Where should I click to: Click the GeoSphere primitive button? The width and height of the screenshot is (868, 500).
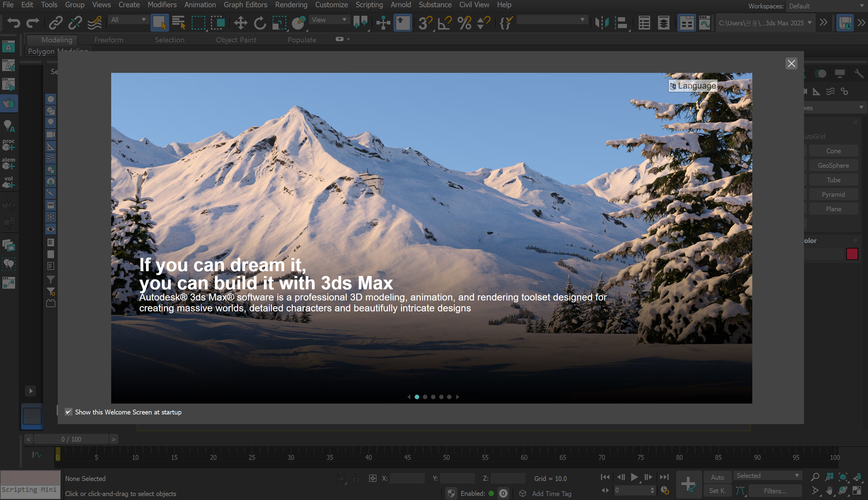pos(833,166)
